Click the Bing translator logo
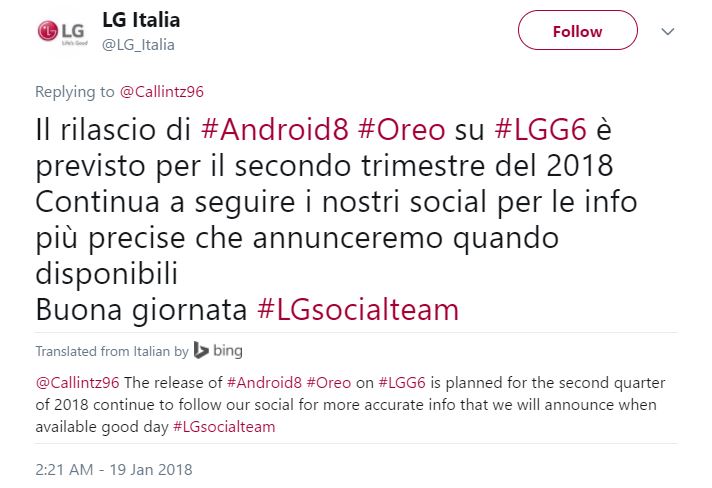Viewport: 712px width, 488px height. tap(218, 350)
